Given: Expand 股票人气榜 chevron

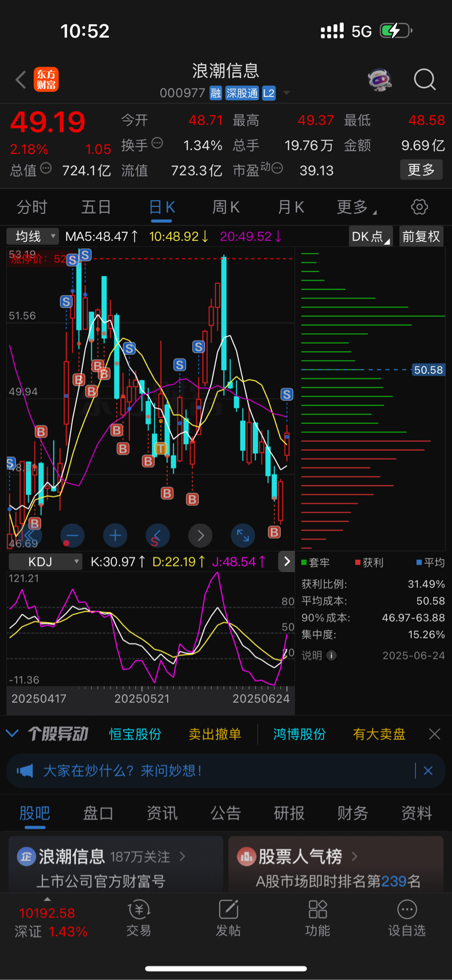Looking at the screenshot, I should [x=354, y=856].
